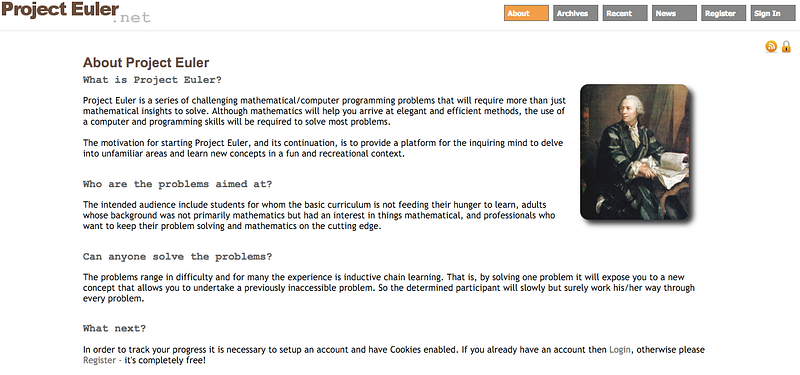Click the '.net' part of the logo
Screen dimensions: 800x375
(132, 18)
